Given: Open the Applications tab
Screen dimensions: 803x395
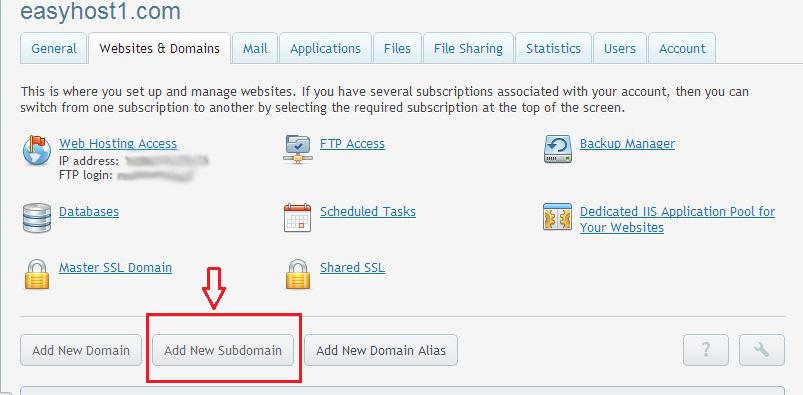Looking at the screenshot, I should tap(325, 49).
